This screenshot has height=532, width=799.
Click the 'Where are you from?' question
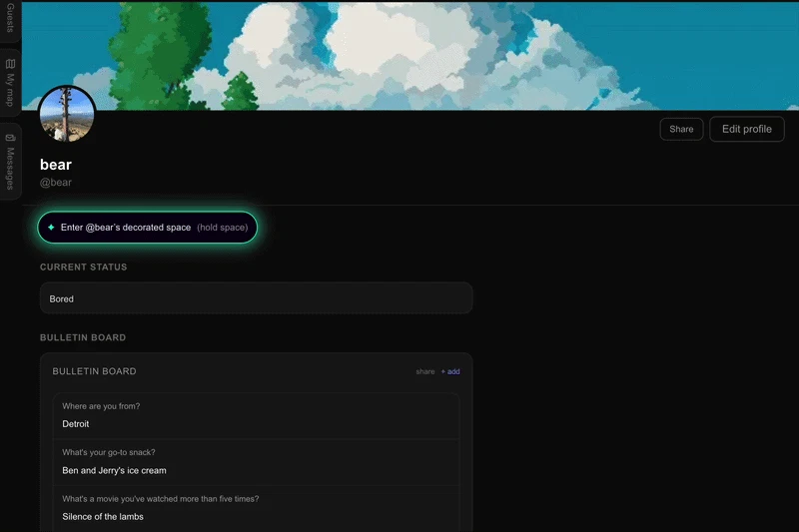point(101,406)
